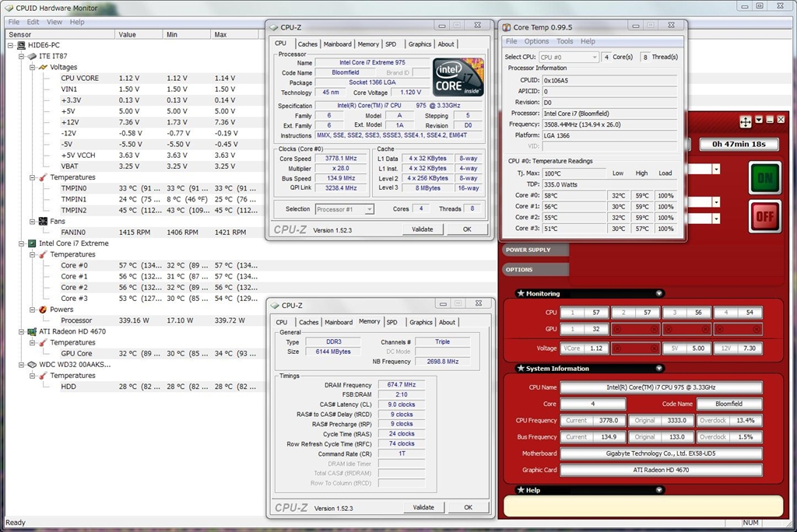Collapse the Monitoring section arrow
Image resolution: width=797 pixels, height=532 pixels.
click(x=659, y=293)
